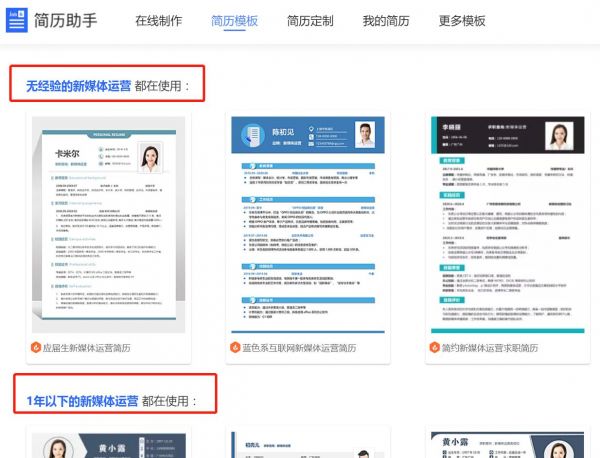Open the 在线制作 tab
Screen dimensions: 600x458
[x=160, y=21]
